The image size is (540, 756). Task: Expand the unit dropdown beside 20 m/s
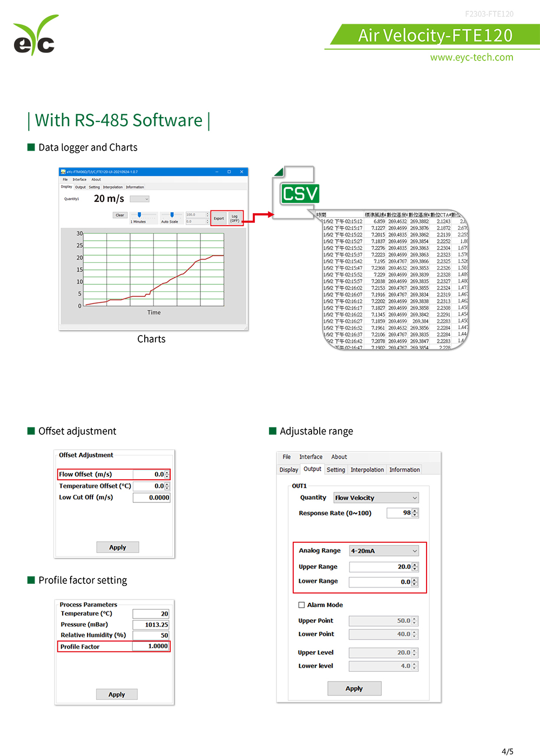pyautogui.click(x=139, y=199)
